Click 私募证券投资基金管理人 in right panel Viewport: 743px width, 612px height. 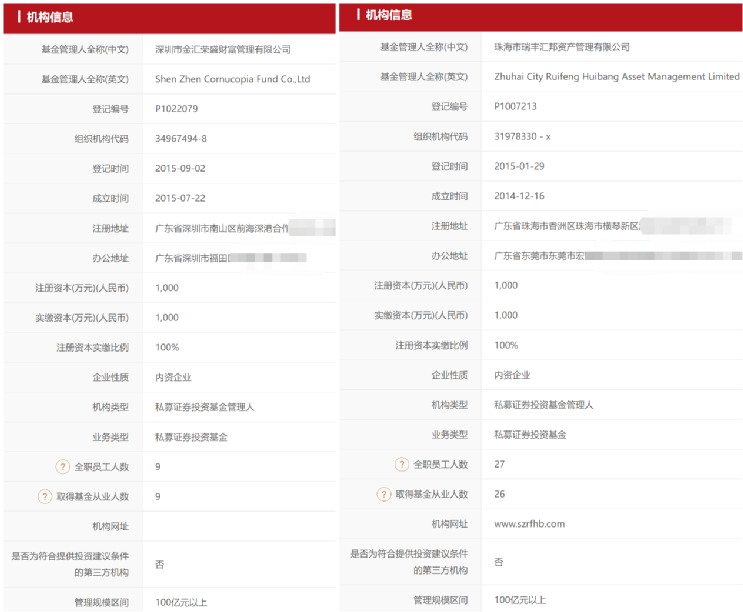pos(544,405)
